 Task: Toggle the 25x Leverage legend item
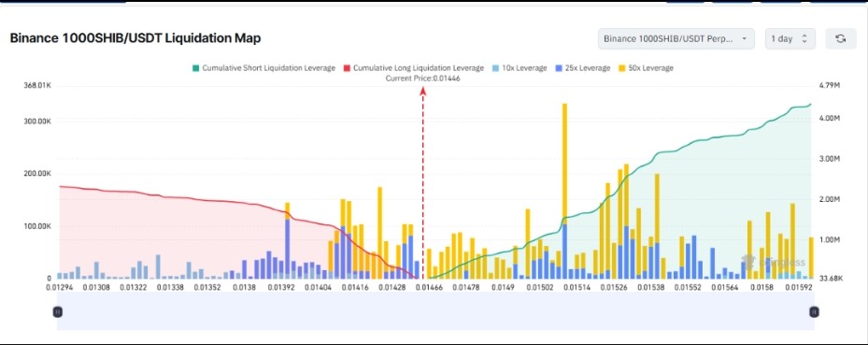582,68
